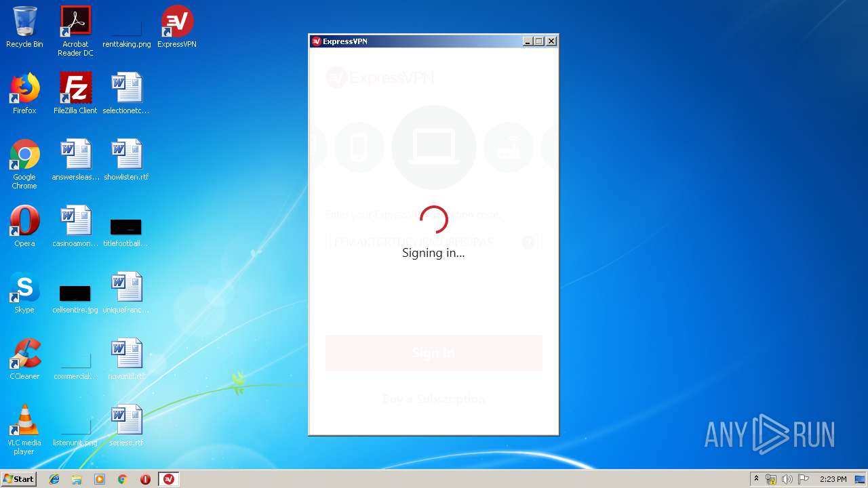
Task: Click the taskbar clock 2:23 PM
Action: 833,479
